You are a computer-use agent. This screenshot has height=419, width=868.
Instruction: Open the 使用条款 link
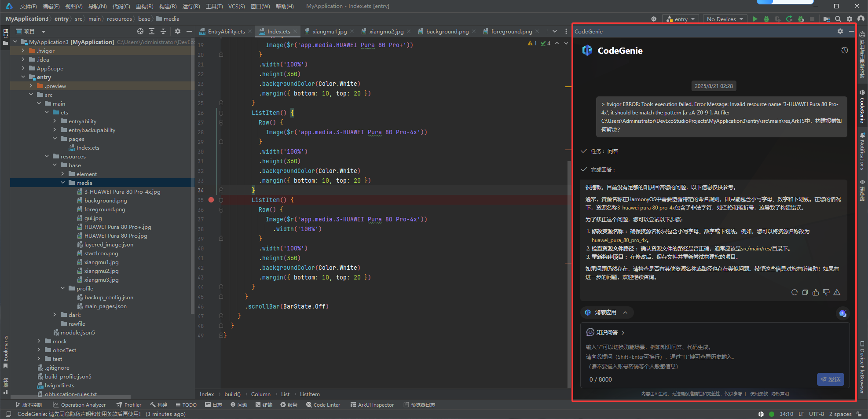759,394
